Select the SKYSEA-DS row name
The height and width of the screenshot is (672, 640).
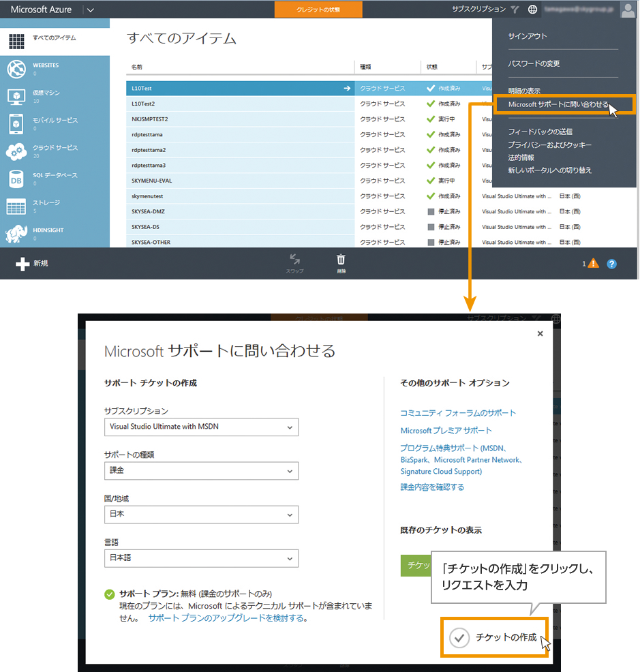tap(145, 227)
